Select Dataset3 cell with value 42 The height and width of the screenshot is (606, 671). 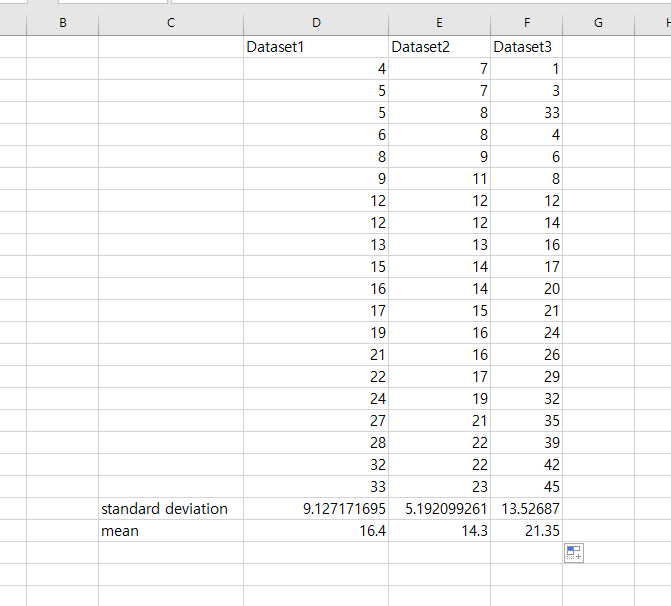526,465
